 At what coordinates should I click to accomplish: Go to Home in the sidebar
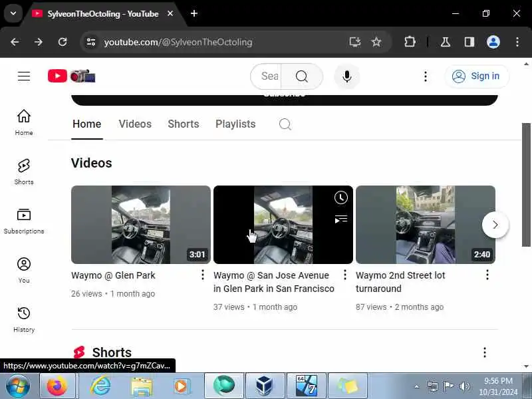pyautogui.click(x=24, y=122)
